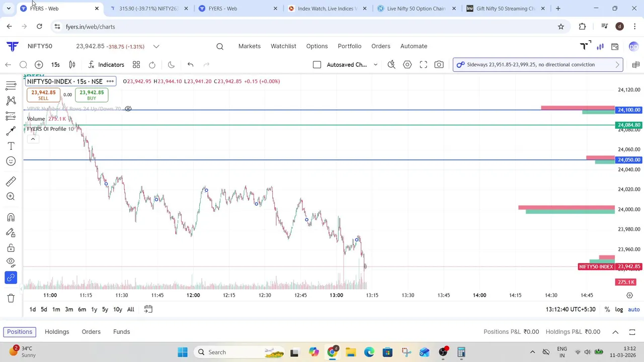Remove drawings with trash icon

[x=11, y=298]
